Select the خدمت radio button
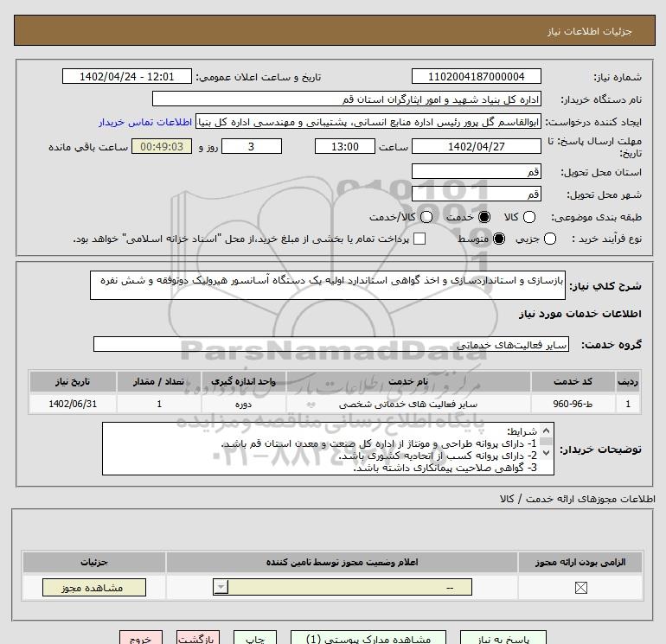This screenshot has height=644, width=666. 483,217
